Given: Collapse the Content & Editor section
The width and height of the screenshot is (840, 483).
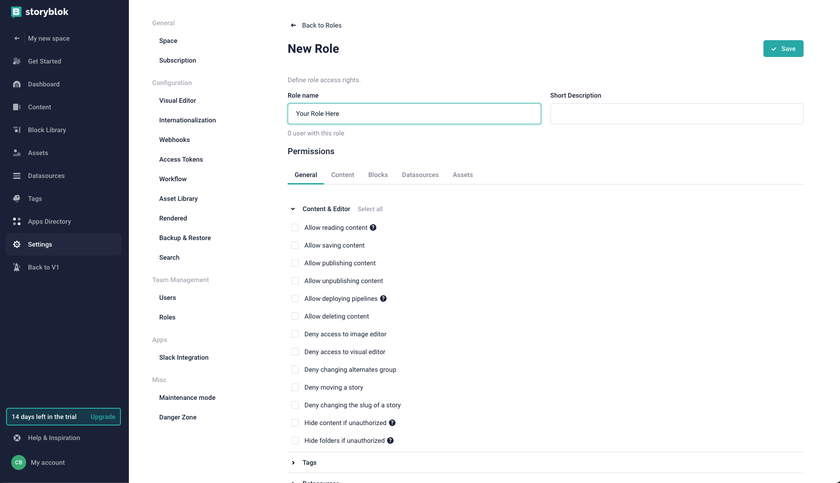Looking at the screenshot, I should point(293,209).
